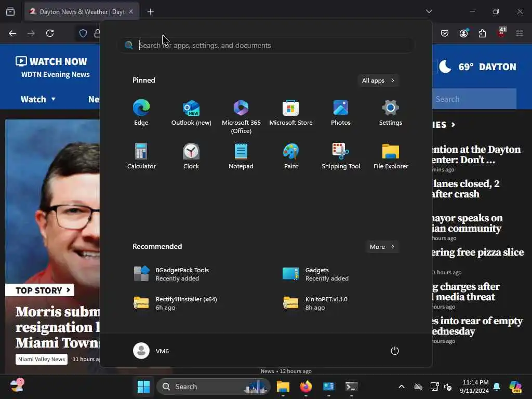532x399 pixels.
Task: Open the Microsoft Store app
Action: point(291,113)
